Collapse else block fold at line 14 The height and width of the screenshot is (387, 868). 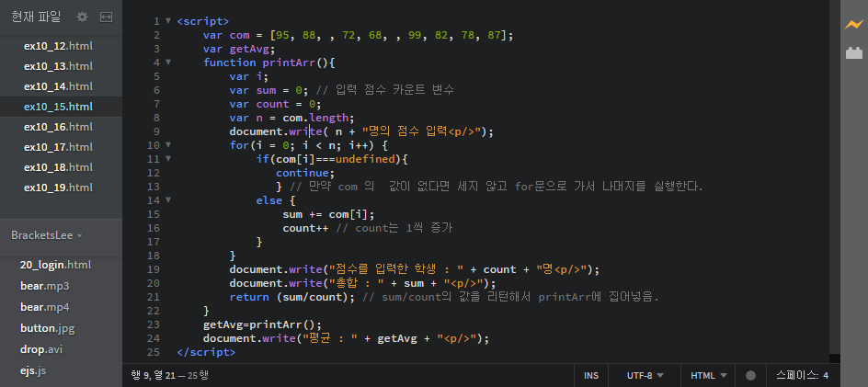click(x=168, y=200)
